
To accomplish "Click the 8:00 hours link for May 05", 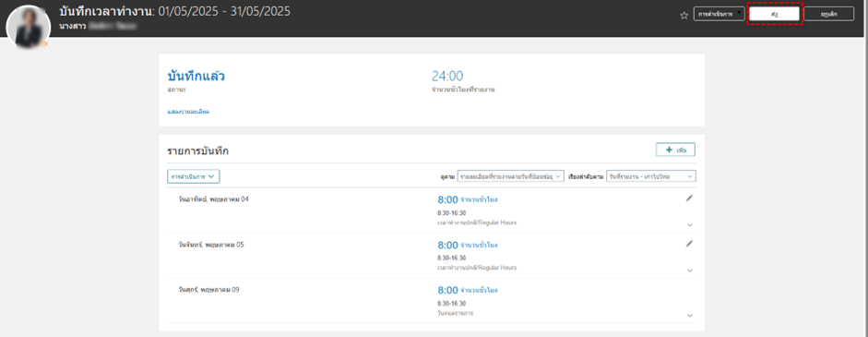I will (448, 245).
